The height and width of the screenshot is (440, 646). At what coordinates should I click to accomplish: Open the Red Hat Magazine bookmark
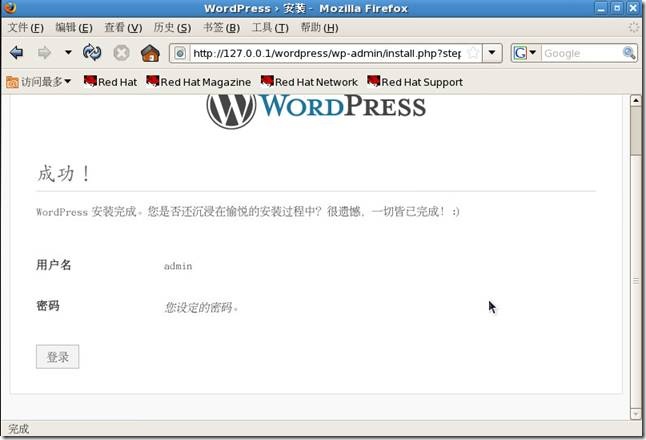(199, 82)
